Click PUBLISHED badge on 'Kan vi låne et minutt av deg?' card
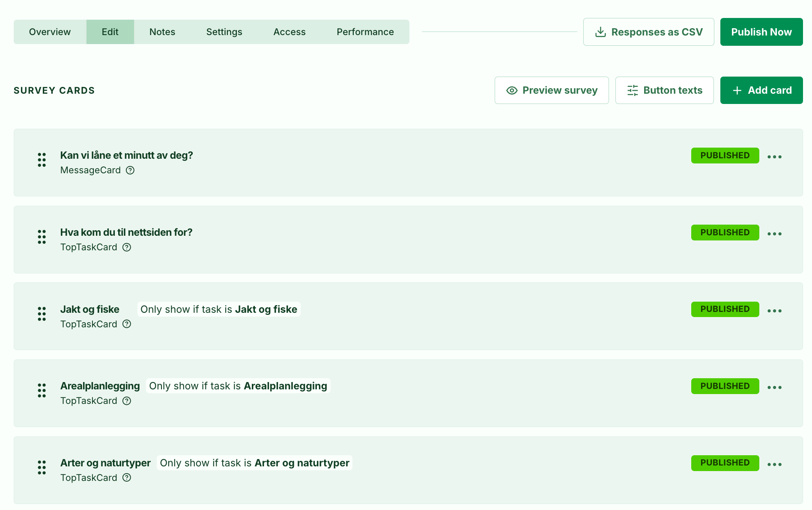Screen dimensions: 812x510 [725, 155]
